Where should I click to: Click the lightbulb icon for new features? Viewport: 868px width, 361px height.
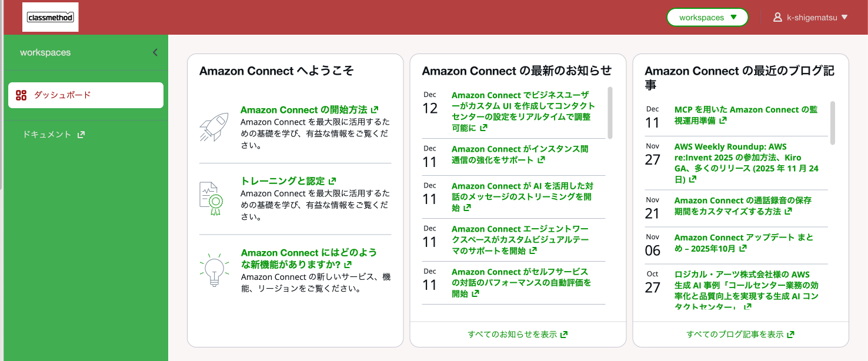tap(213, 270)
